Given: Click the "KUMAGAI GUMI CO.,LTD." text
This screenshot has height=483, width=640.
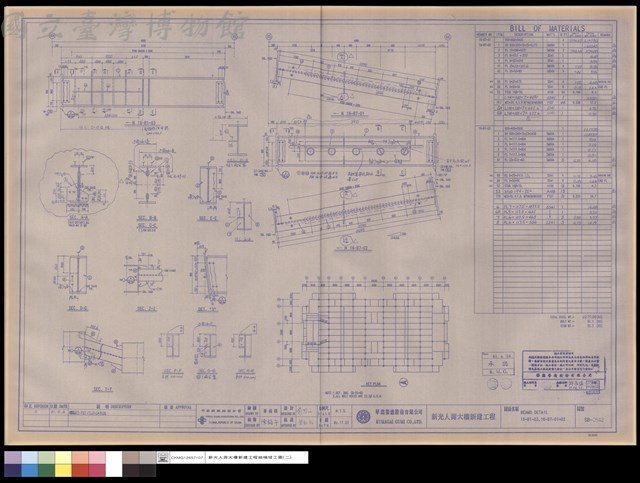Looking at the screenshot, I should tap(399, 421).
